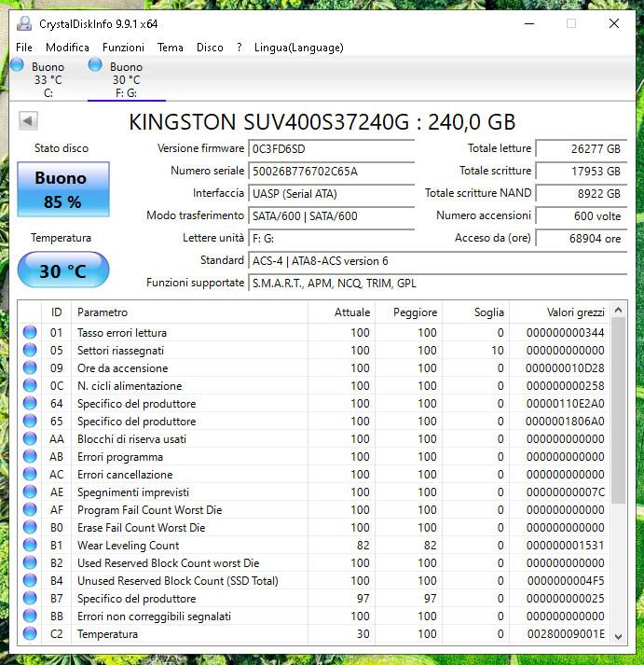
Task: Open the Modifica menu
Action: [x=67, y=47]
